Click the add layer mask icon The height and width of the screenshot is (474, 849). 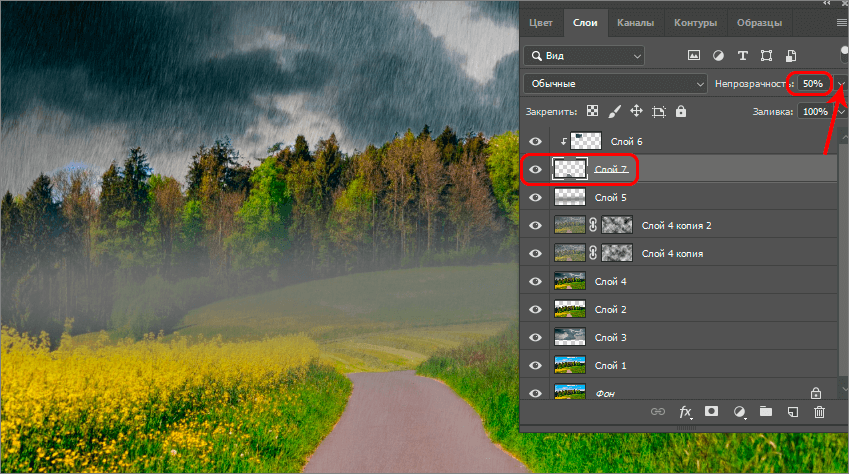click(x=712, y=411)
